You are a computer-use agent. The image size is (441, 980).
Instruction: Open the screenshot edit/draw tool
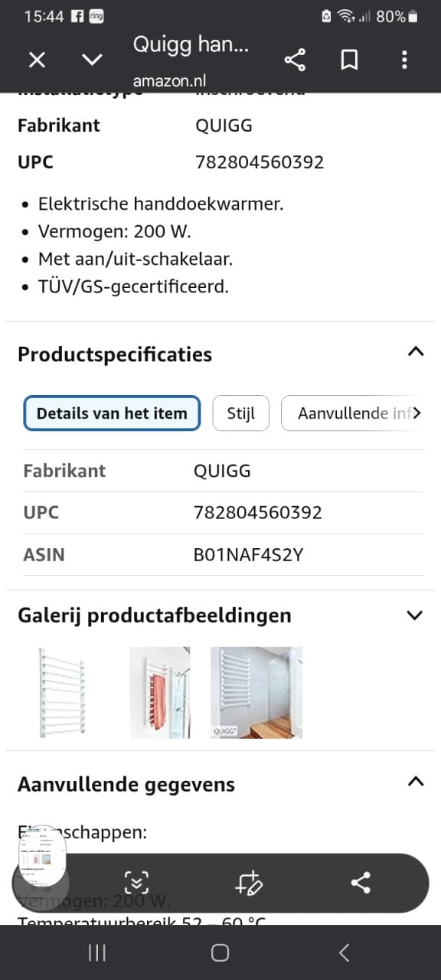click(x=250, y=882)
